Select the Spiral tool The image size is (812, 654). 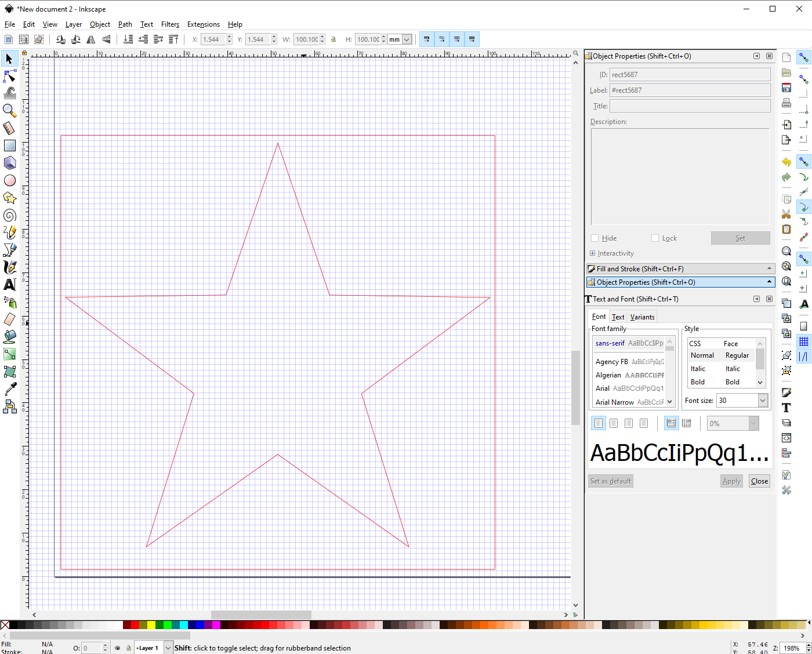pyautogui.click(x=9, y=215)
